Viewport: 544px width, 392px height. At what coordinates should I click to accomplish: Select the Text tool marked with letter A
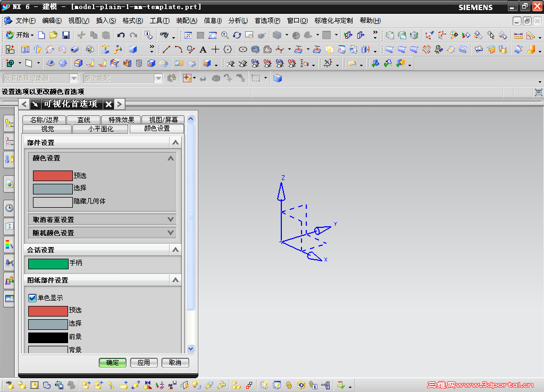[203, 49]
